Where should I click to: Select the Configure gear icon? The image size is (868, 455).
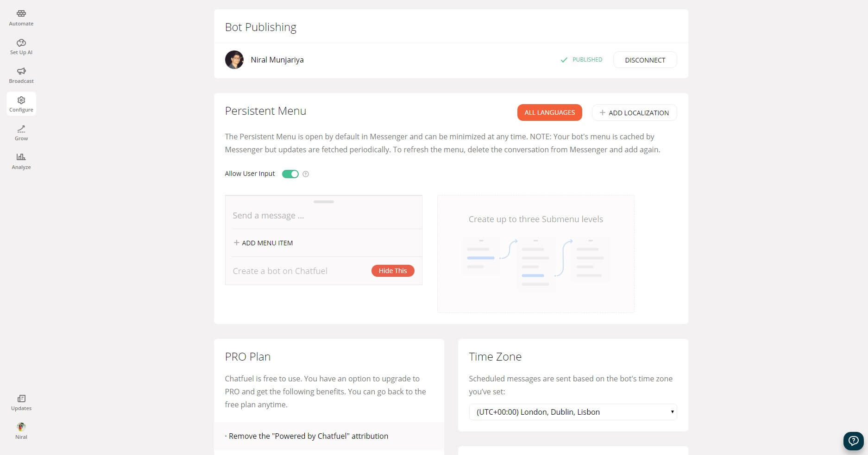(21, 100)
